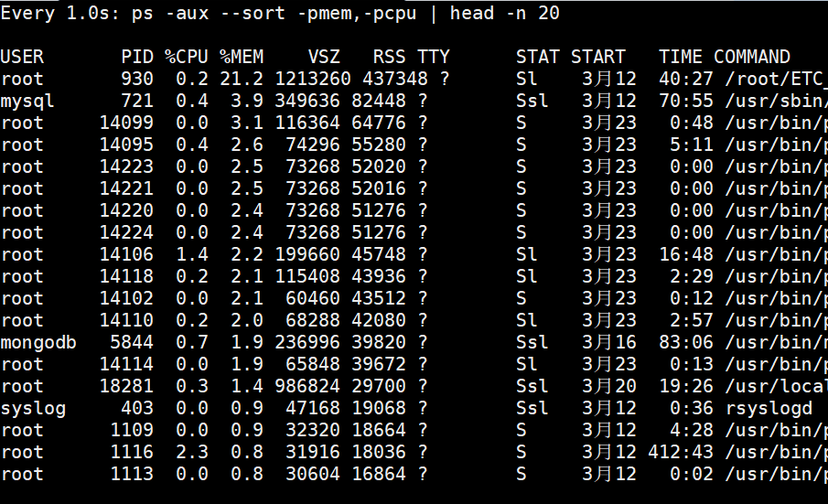This screenshot has width=828, height=504.
Task: Click the rsyslogd command
Action: pyautogui.click(x=769, y=409)
